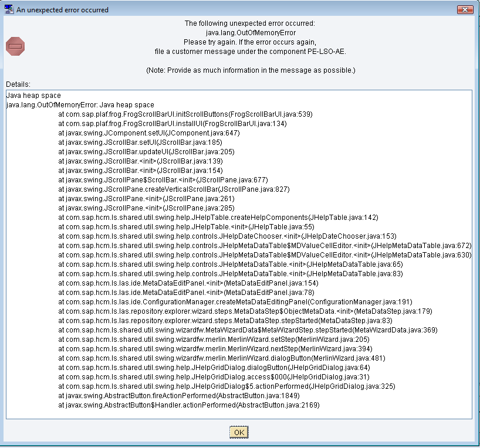Click the red stop error icon
480x448 pixels.
[15, 46]
